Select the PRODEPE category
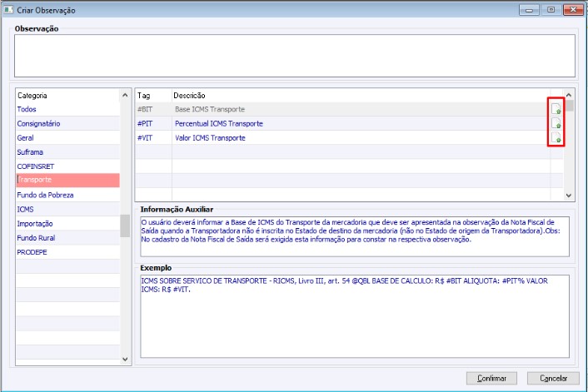The image size is (588, 392). coord(67,252)
